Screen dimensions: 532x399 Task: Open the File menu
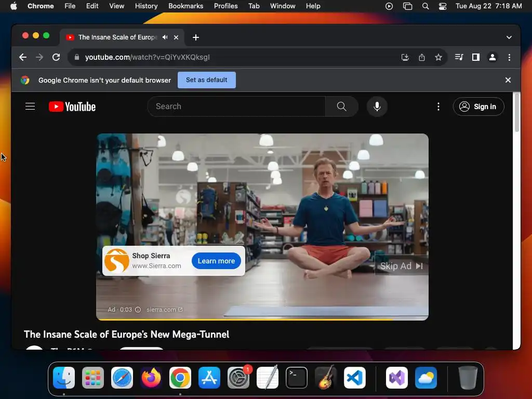(70, 6)
